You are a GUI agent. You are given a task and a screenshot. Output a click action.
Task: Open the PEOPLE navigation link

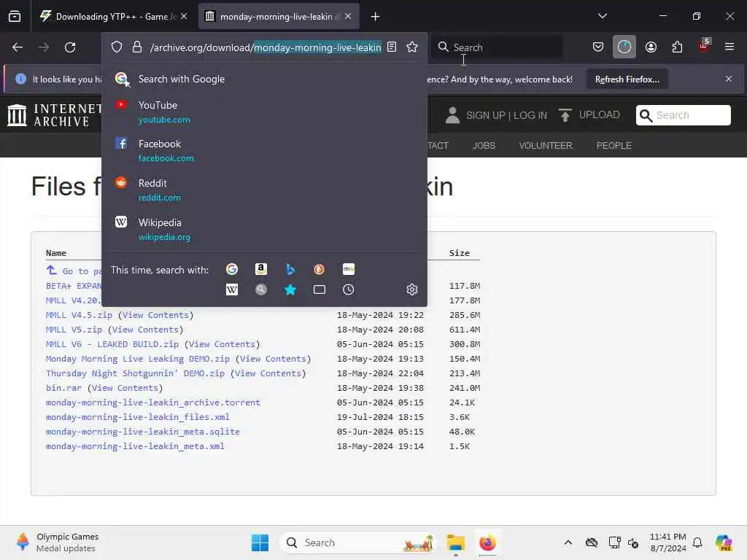pyautogui.click(x=614, y=146)
